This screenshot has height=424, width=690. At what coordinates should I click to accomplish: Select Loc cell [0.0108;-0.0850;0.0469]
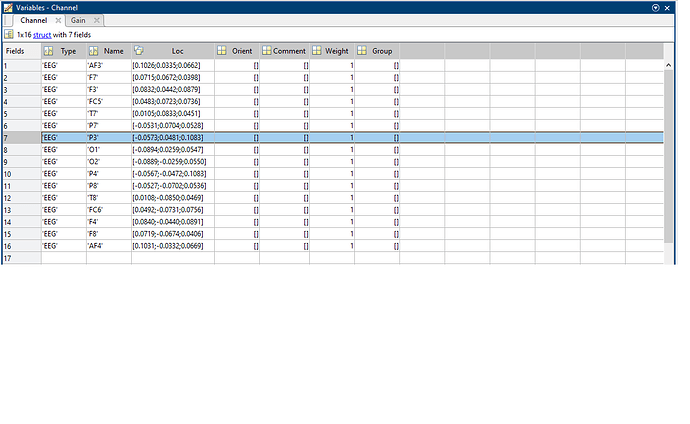(173, 198)
